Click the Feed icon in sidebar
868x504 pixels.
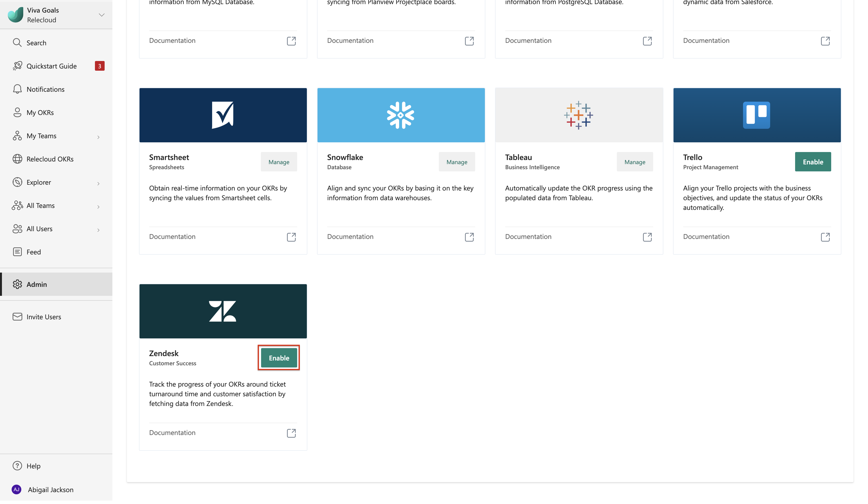click(17, 252)
